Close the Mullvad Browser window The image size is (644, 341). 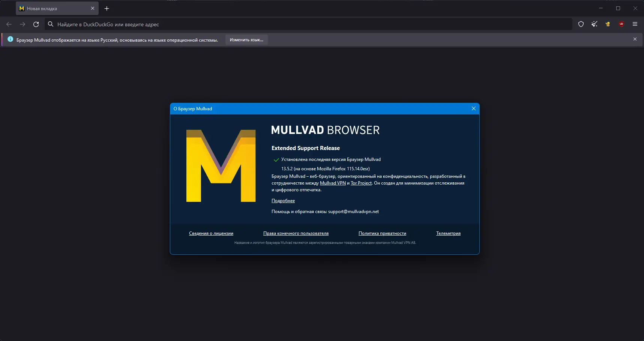(x=635, y=8)
